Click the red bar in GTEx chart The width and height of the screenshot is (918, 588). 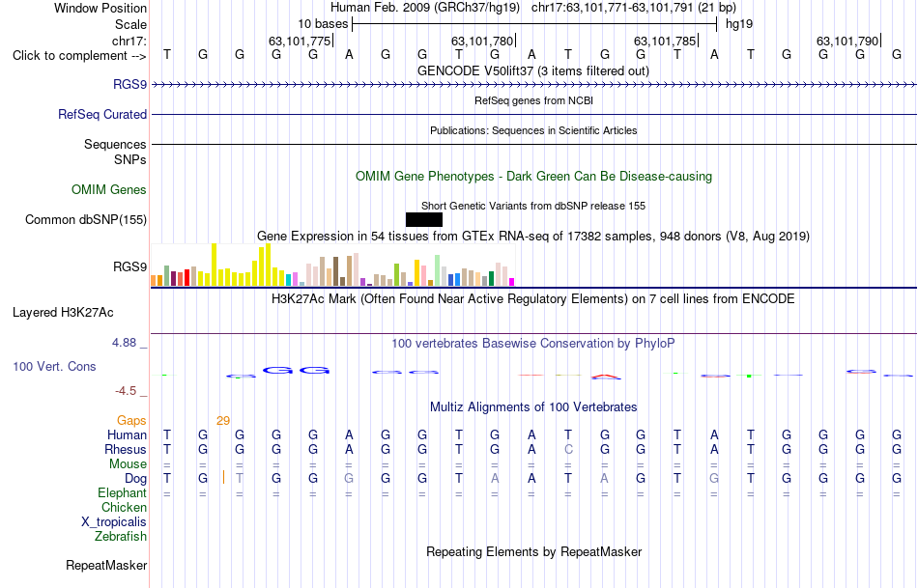tap(186, 277)
